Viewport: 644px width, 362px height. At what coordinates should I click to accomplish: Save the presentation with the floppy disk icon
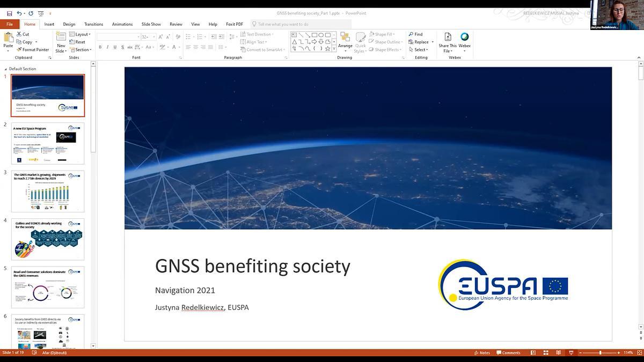[9, 13]
